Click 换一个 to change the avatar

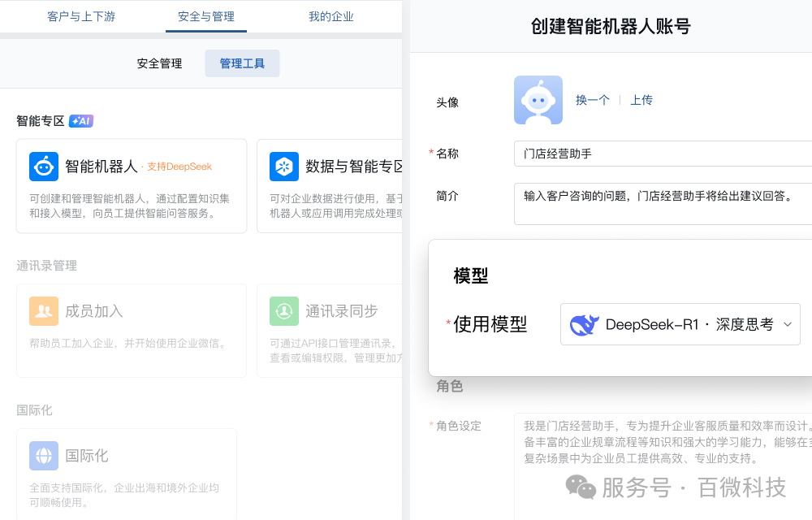tap(593, 100)
